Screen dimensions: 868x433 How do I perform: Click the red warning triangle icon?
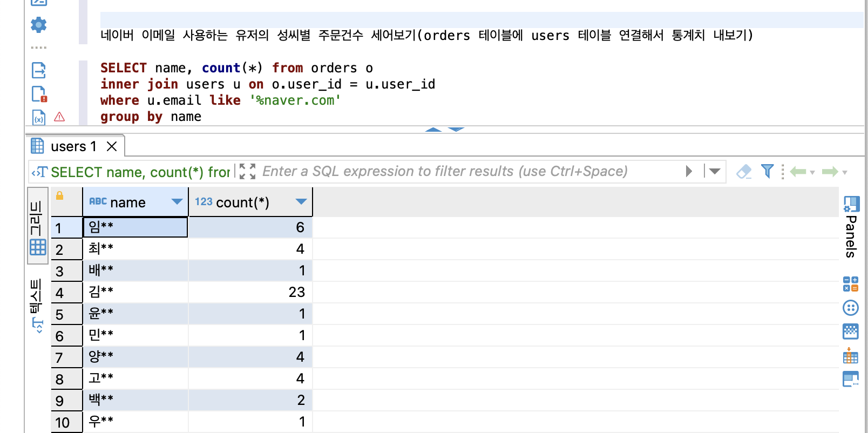[59, 117]
